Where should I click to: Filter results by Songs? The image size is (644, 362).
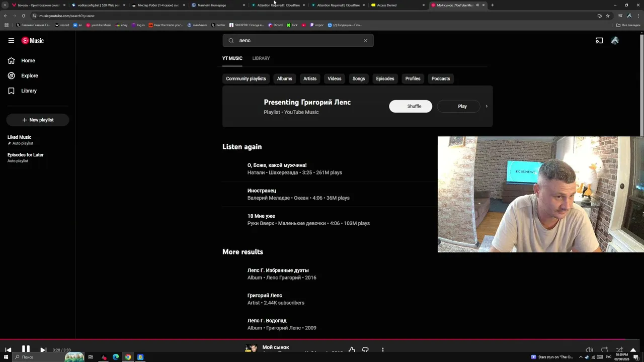[359, 78]
